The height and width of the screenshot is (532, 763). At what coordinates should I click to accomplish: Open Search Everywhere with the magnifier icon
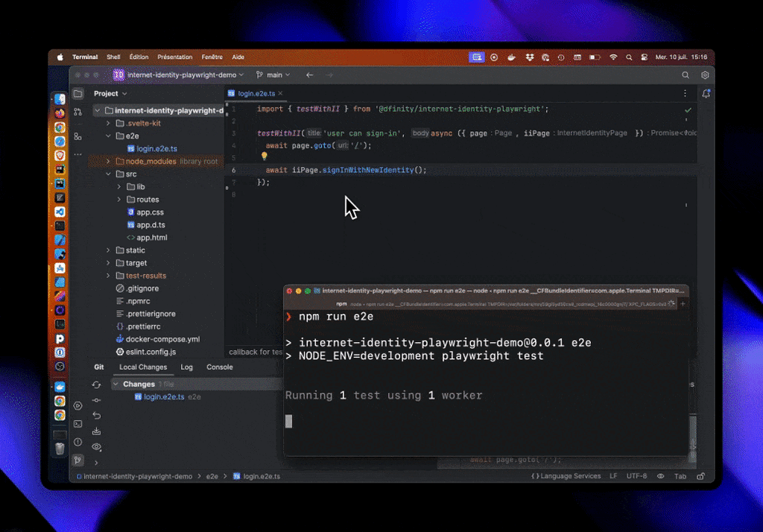coord(684,75)
